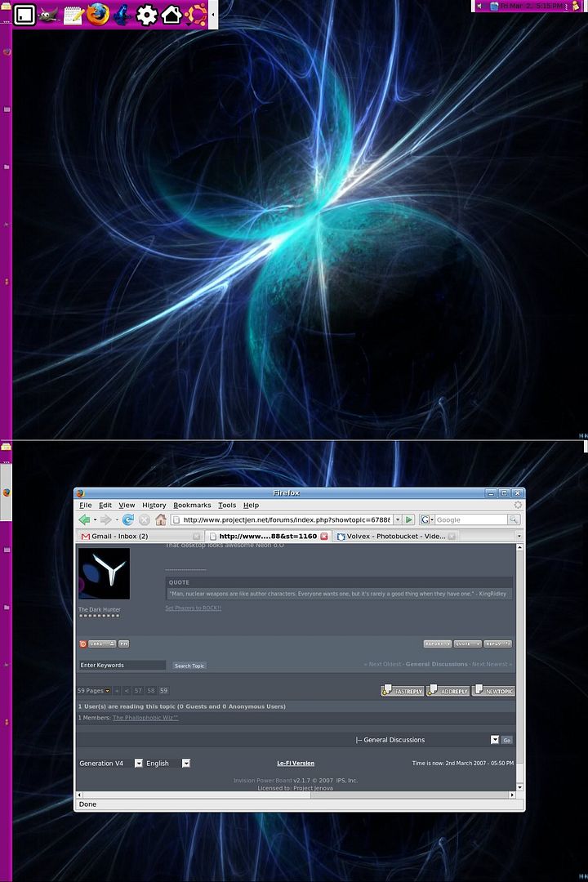This screenshot has height=882, width=588.
Task: Open the home folder launcher
Action: pos(171,14)
